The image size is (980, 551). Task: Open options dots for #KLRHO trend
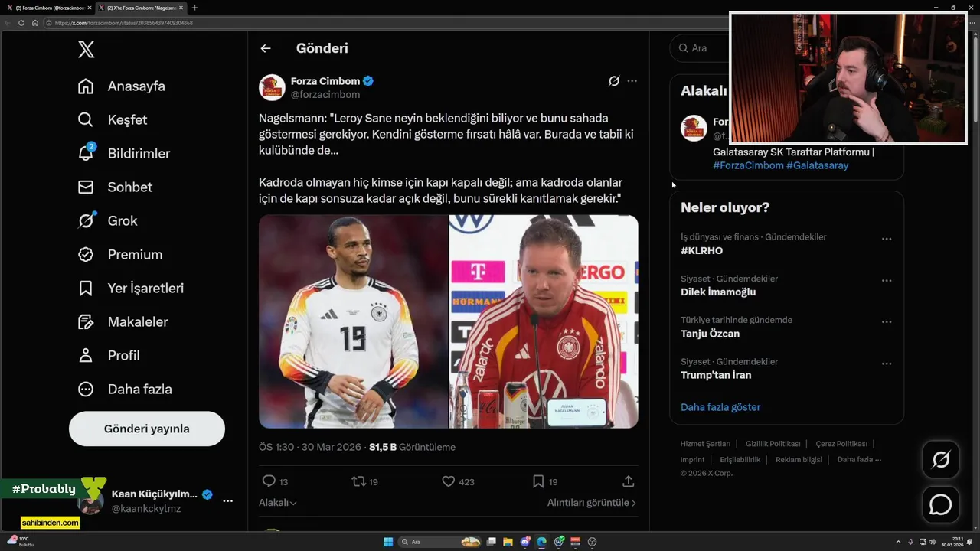pyautogui.click(x=887, y=240)
